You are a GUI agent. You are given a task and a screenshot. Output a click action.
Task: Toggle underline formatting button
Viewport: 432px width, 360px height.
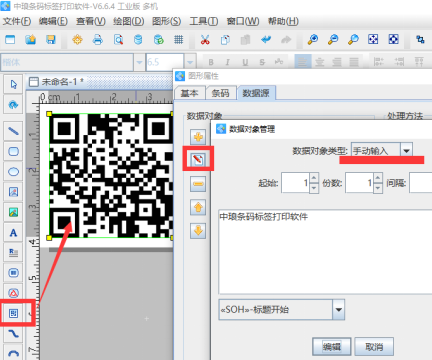tap(245, 62)
